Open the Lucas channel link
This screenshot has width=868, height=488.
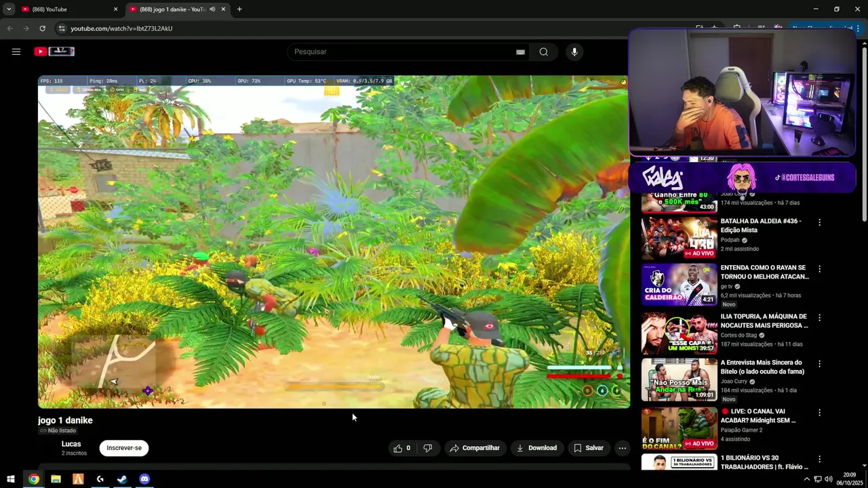coord(71,444)
